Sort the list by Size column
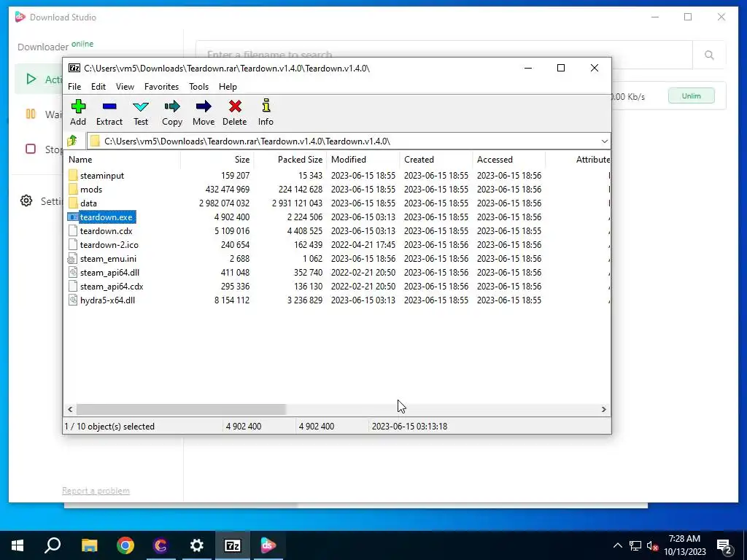 click(x=217, y=160)
